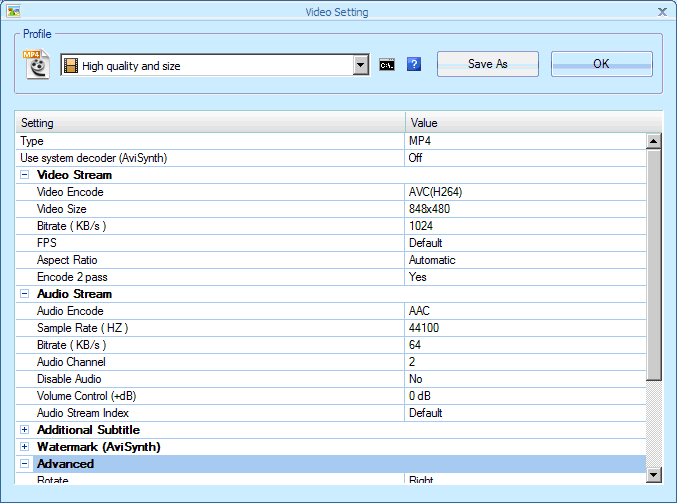Select the Audio Stream group title
The width and height of the screenshot is (677, 503).
click(74, 294)
